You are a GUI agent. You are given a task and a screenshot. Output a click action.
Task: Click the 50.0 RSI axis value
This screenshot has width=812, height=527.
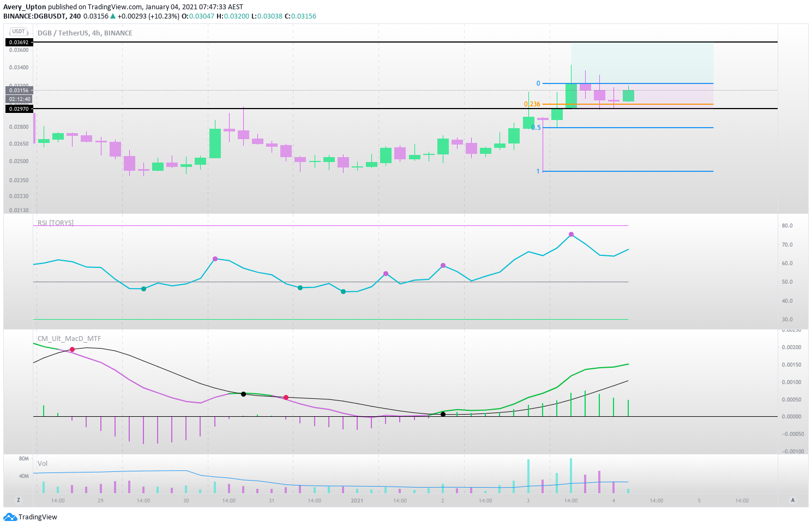[x=787, y=282]
